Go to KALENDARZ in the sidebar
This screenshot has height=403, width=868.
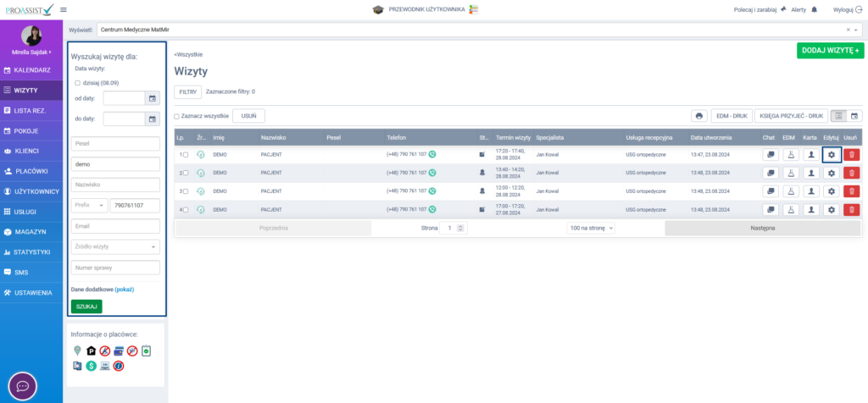click(31, 69)
